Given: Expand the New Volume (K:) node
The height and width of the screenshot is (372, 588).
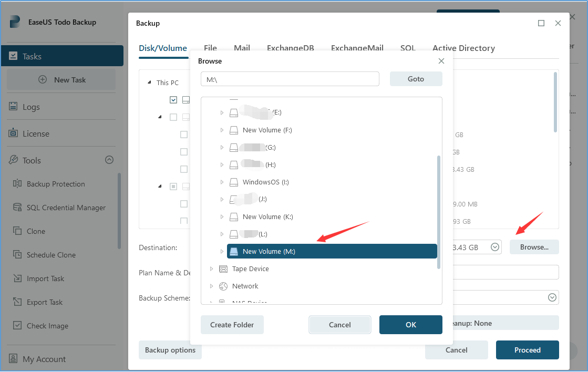Looking at the screenshot, I should coord(222,217).
